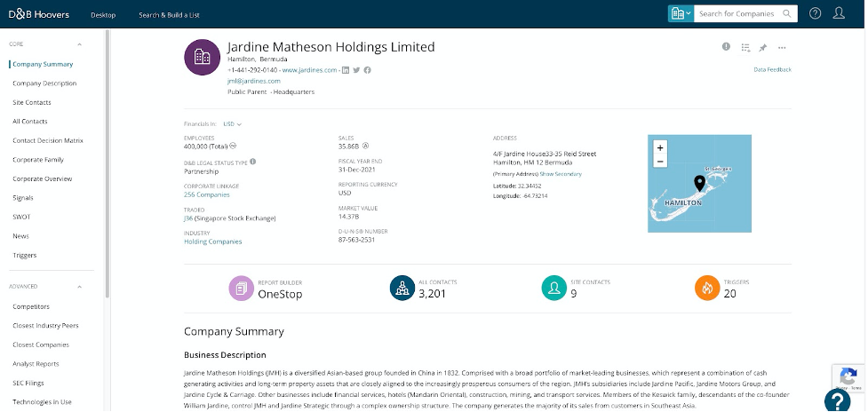Open Corporate Overview in sidebar

click(43, 178)
